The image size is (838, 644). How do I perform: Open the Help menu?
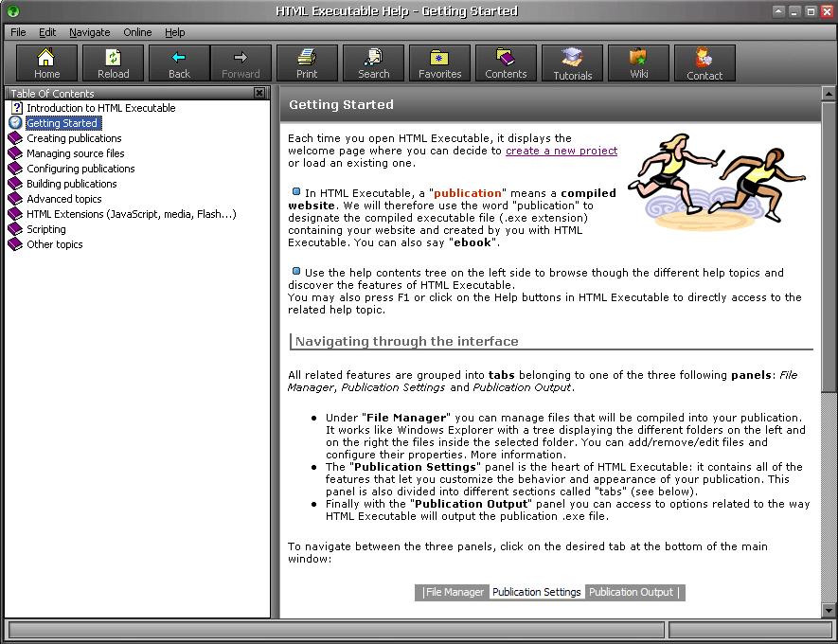coord(174,32)
